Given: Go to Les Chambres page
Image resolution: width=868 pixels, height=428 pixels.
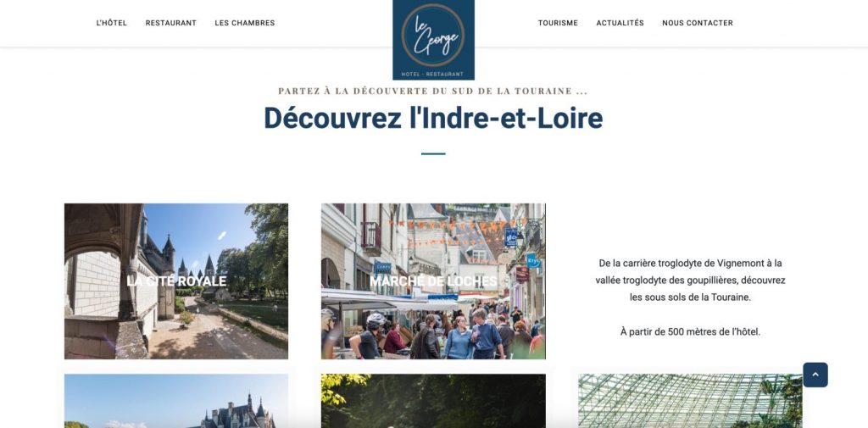Looking at the screenshot, I should coord(245,23).
